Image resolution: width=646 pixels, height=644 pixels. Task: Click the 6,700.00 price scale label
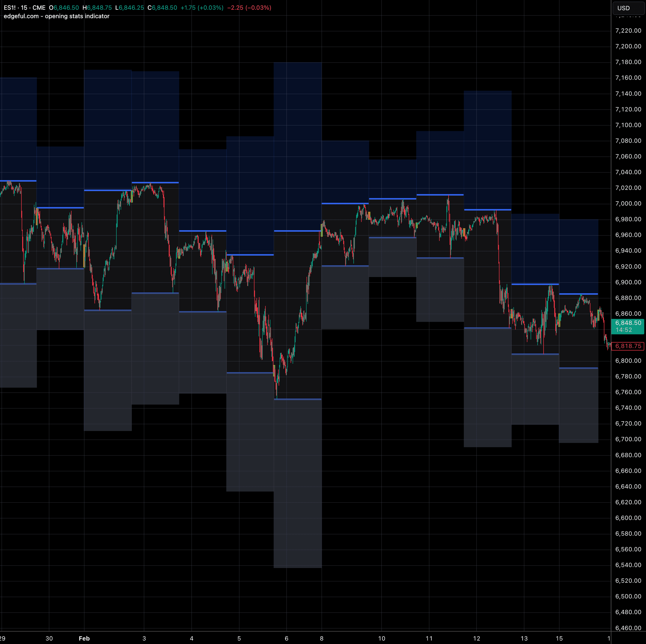click(x=628, y=439)
